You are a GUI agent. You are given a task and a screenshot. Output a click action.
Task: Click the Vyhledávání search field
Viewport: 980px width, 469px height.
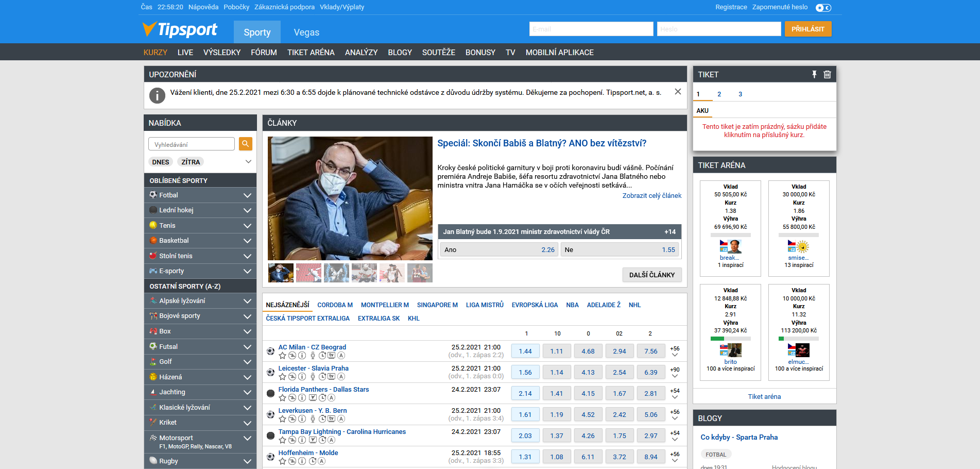click(192, 144)
